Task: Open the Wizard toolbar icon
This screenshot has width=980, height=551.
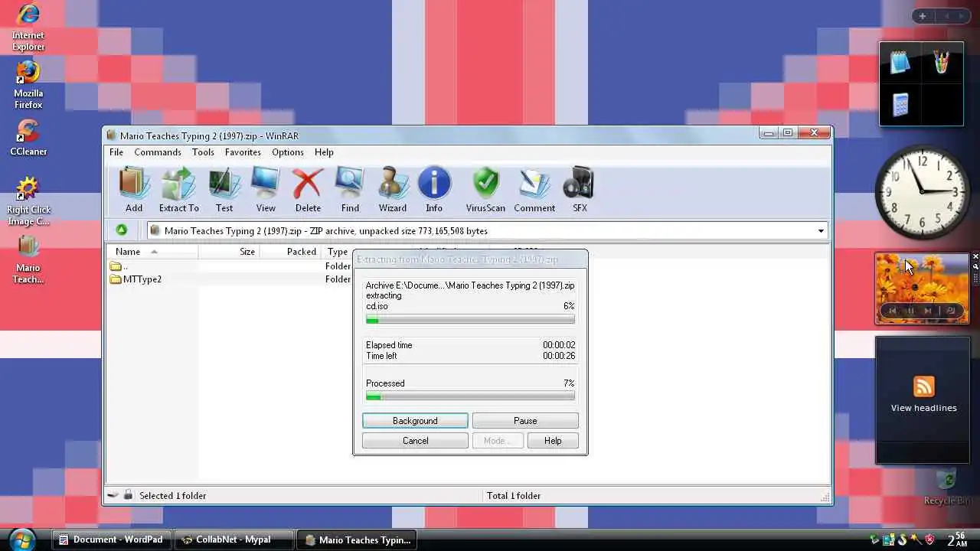Action: point(392,189)
